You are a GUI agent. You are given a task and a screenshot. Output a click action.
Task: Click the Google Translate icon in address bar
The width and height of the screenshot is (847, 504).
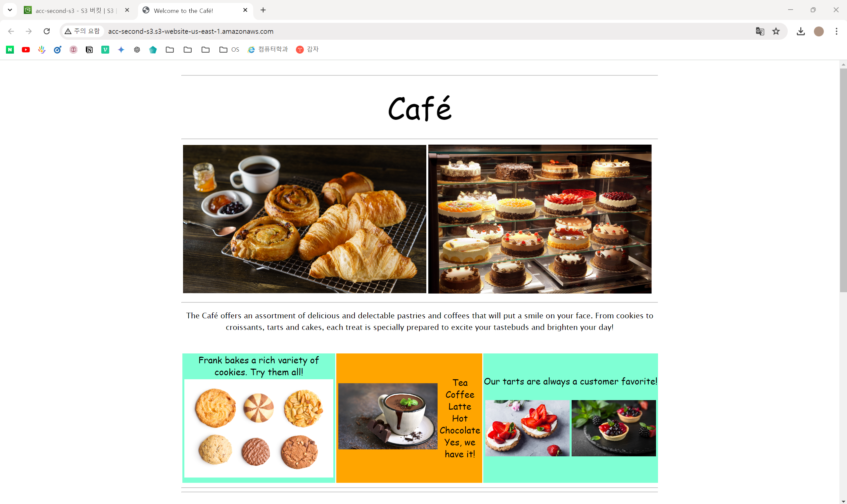point(760,31)
